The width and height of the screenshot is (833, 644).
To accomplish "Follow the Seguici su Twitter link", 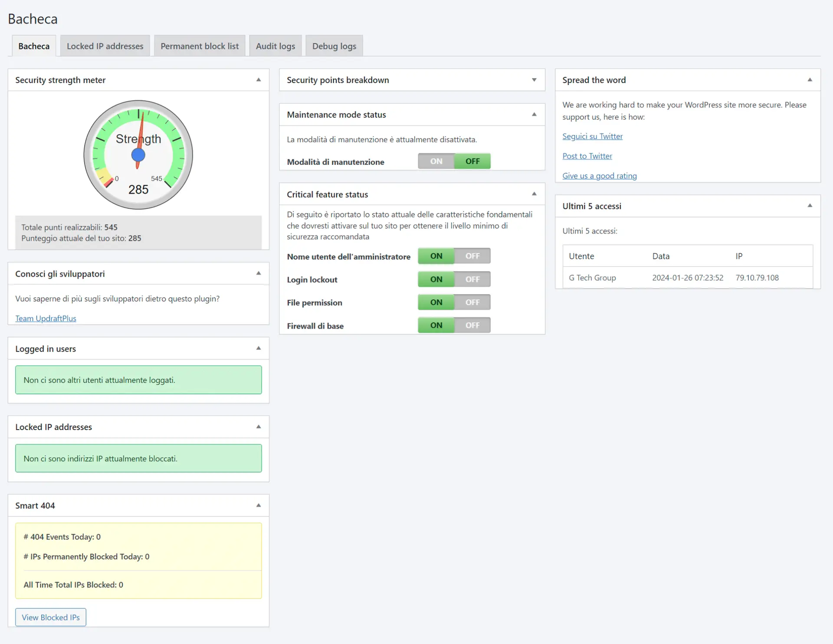I will coord(592,135).
